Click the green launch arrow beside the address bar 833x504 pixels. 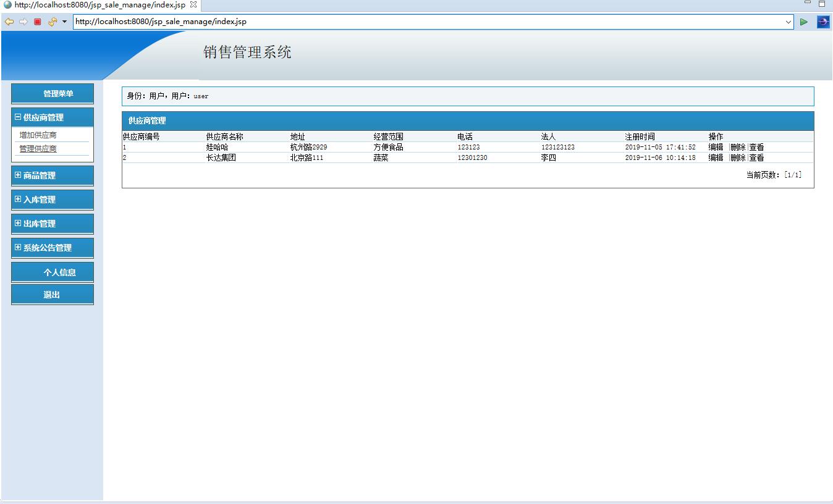(x=804, y=21)
